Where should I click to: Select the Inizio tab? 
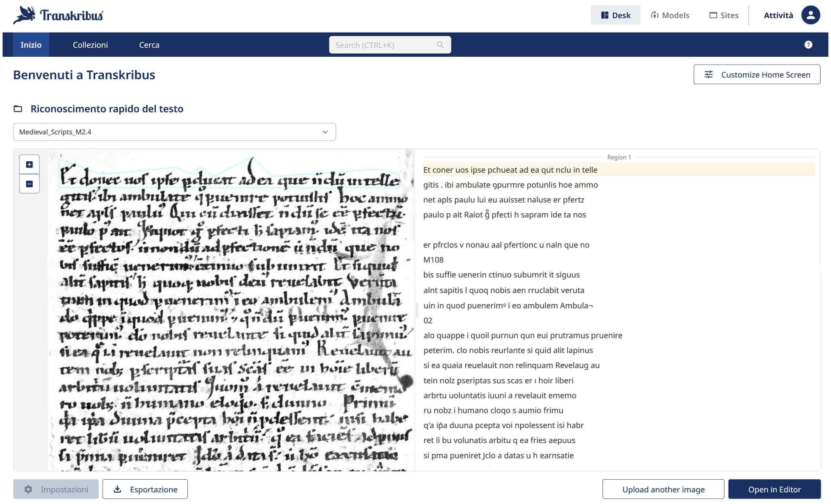click(31, 45)
